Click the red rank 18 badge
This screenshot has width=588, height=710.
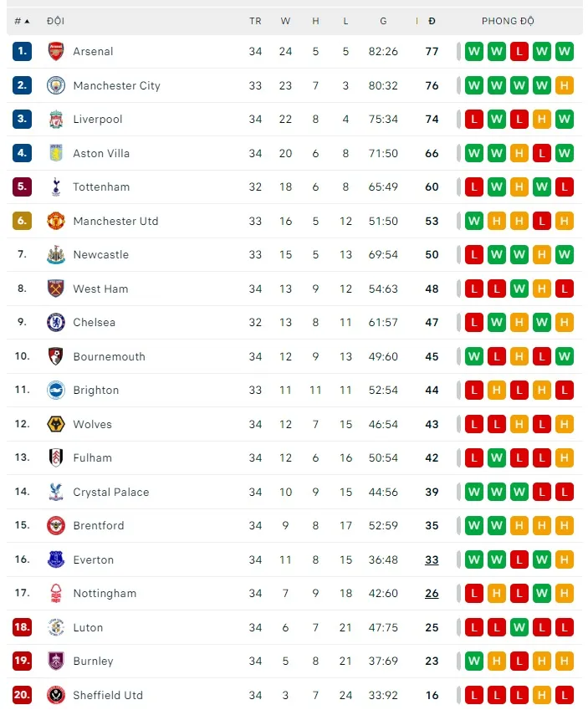coord(23,627)
